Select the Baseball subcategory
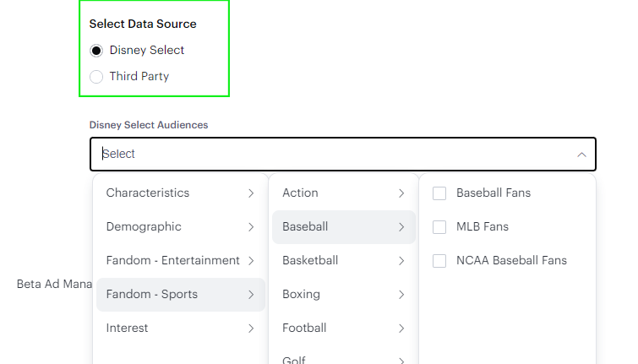This screenshot has height=364, width=638. [x=344, y=227]
